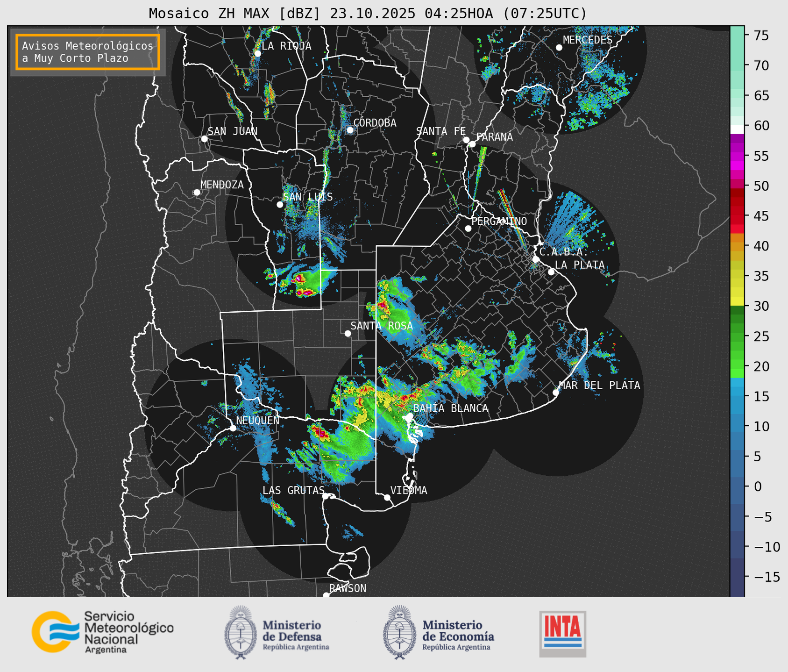Click the Pergamino city marker dot

(468, 229)
